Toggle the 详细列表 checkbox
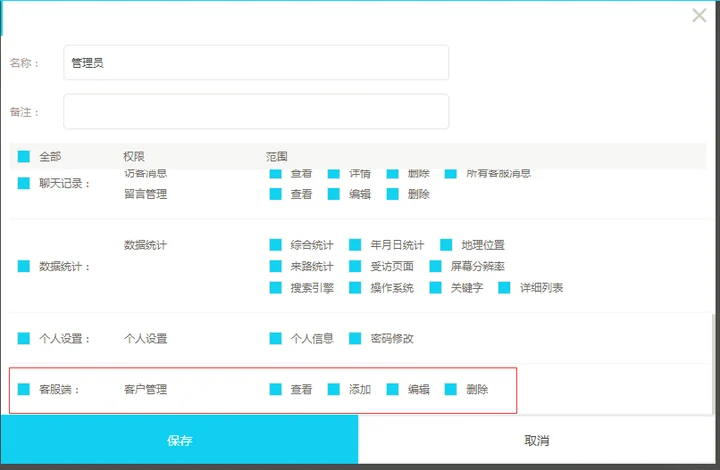 point(504,288)
